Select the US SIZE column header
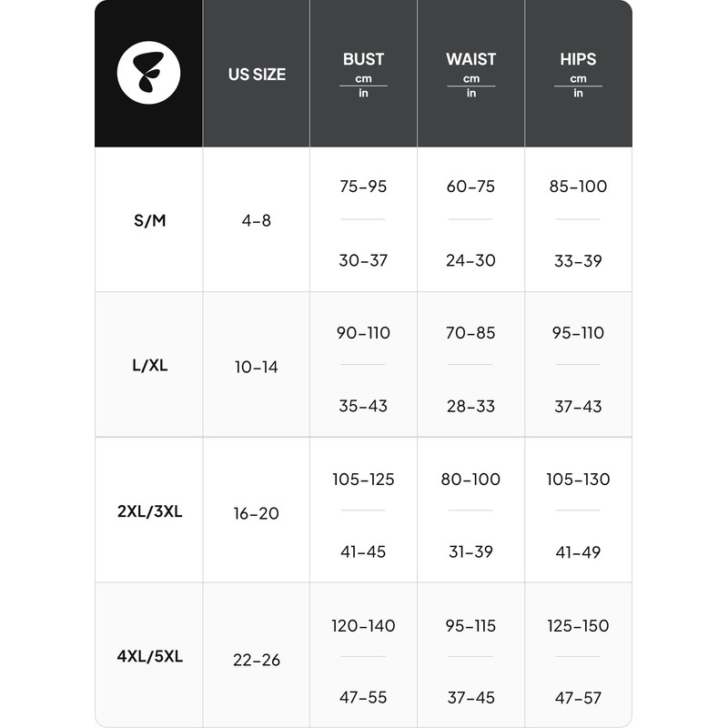Screen dimensions: 728x728 coord(257,75)
